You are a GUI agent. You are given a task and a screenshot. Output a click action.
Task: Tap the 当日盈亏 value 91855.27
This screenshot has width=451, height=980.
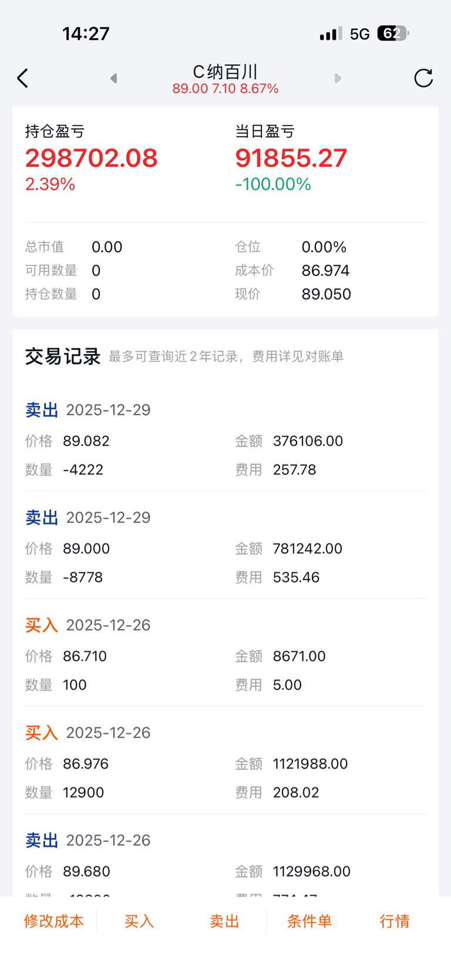pyautogui.click(x=291, y=158)
